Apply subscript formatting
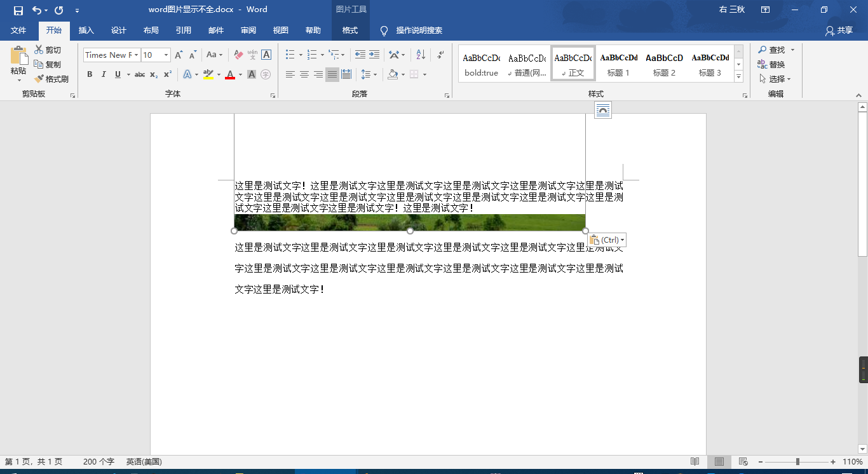This screenshot has height=474, width=868. click(x=154, y=74)
